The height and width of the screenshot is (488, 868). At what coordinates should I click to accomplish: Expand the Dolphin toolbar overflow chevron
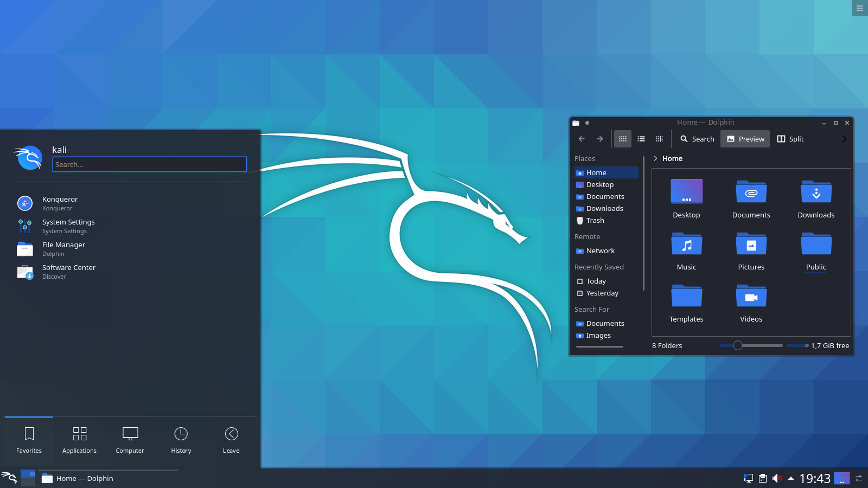click(844, 139)
